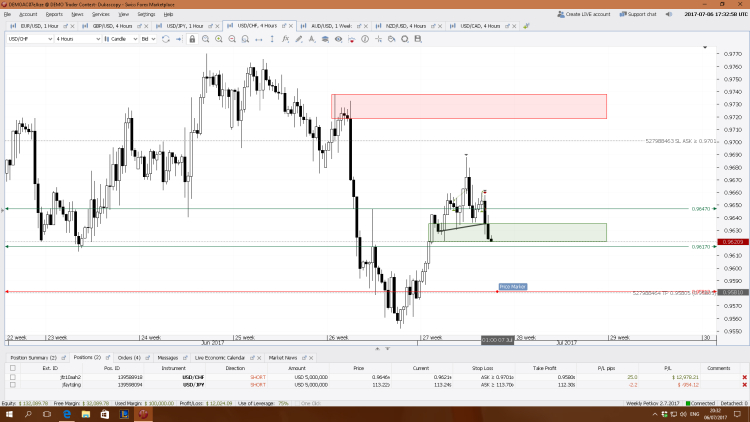750x422 pixels.
Task: Open the Bid price side dropdown
Action: [x=148, y=39]
